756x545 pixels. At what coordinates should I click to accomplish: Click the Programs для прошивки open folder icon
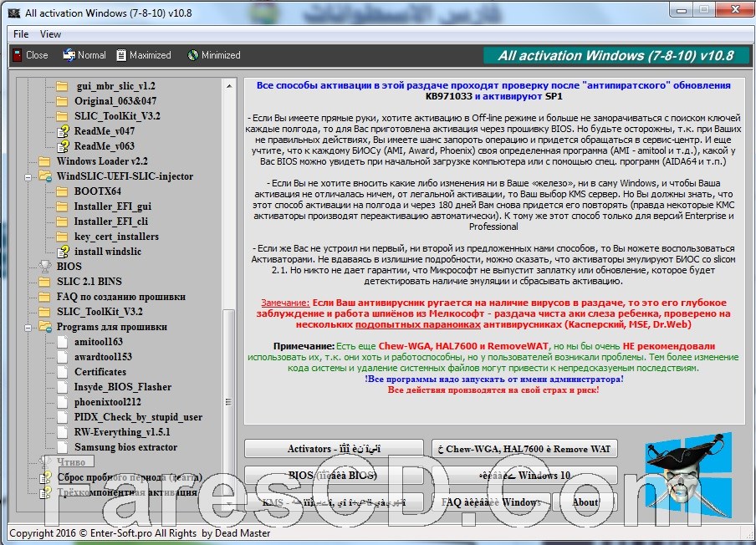(x=45, y=327)
